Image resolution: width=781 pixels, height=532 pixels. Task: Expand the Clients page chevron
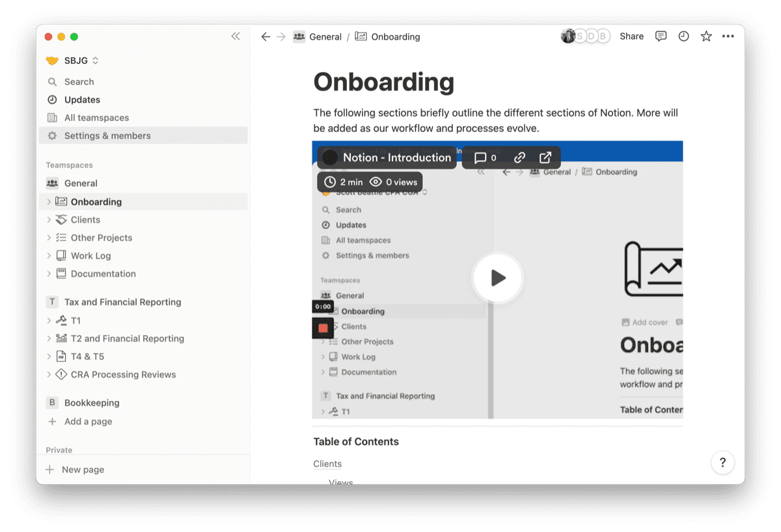(49, 220)
